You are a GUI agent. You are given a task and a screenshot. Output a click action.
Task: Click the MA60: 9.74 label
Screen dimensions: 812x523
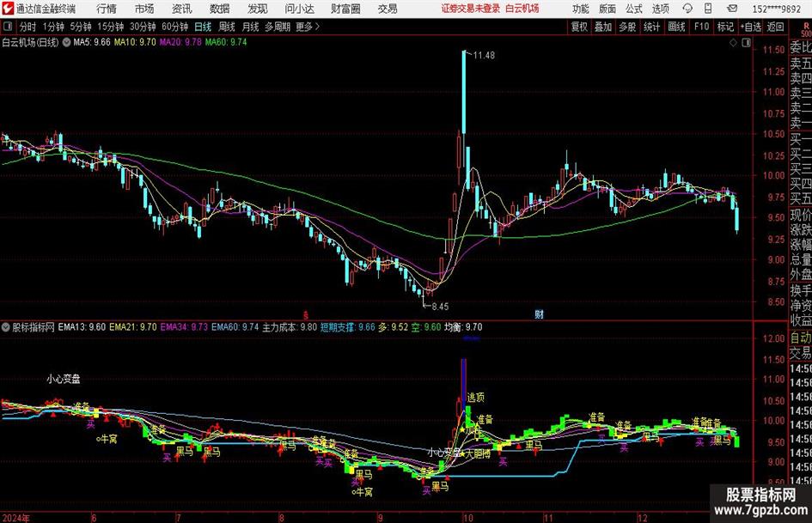coord(226,42)
